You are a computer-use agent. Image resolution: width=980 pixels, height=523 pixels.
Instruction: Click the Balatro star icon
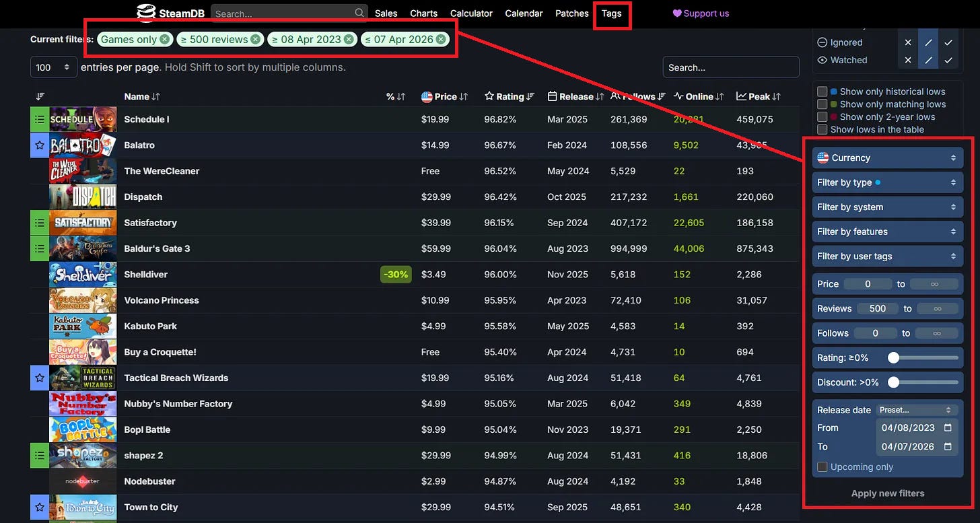click(40, 145)
